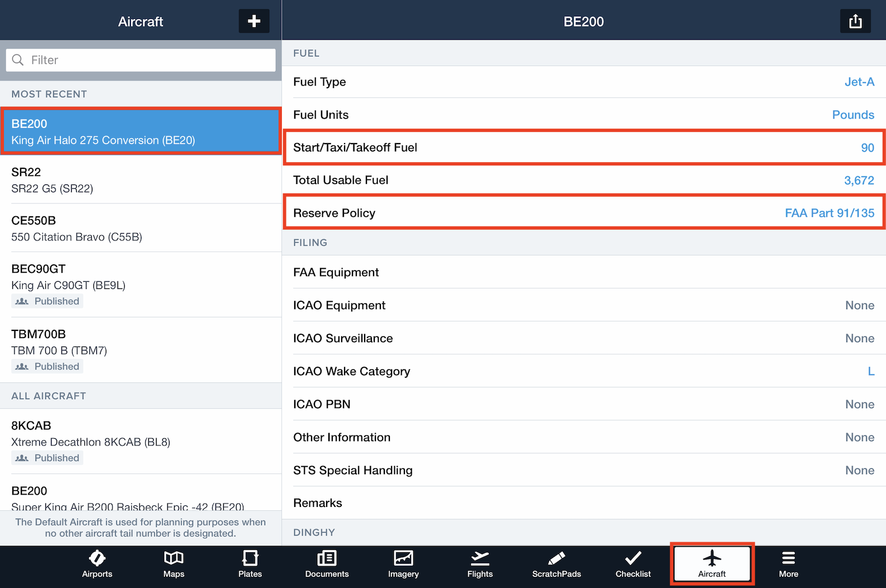The height and width of the screenshot is (588, 886).
Task: Open the Other Information row
Action: click(584, 437)
